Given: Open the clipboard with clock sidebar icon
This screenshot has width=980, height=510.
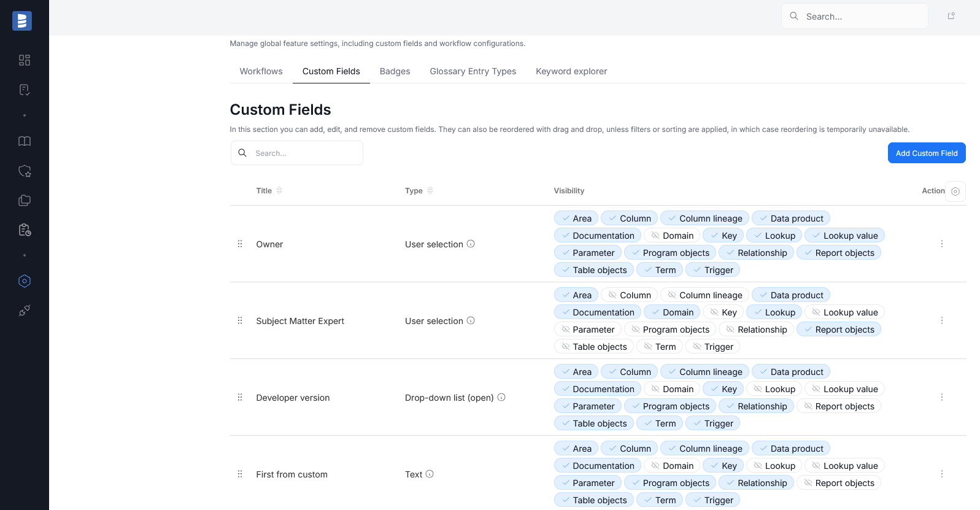Looking at the screenshot, I should [25, 230].
